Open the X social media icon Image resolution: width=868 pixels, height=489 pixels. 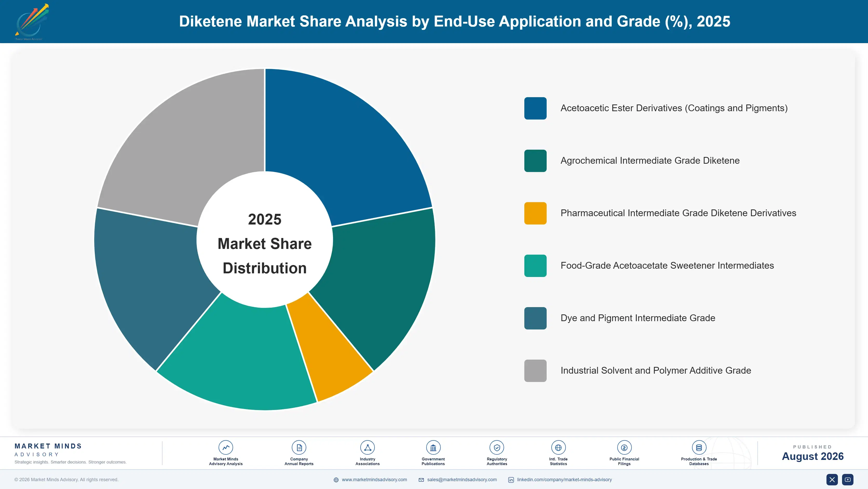pos(832,480)
